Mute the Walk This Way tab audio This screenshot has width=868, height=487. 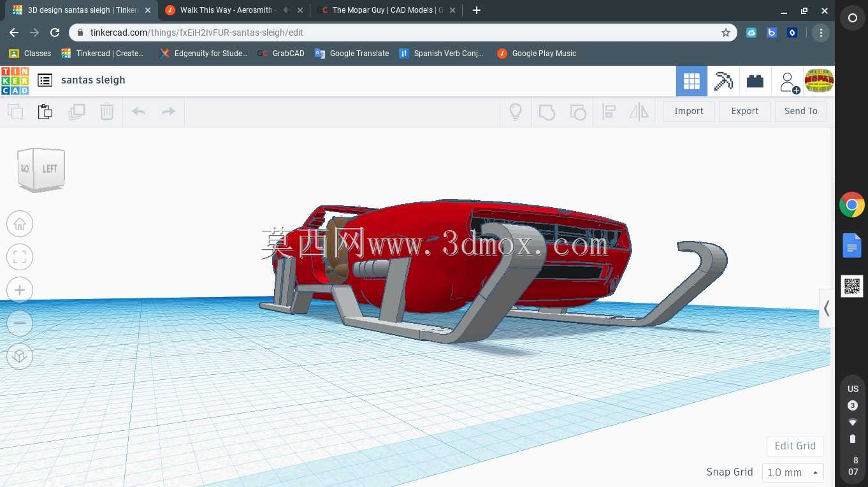[x=286, y=10]
